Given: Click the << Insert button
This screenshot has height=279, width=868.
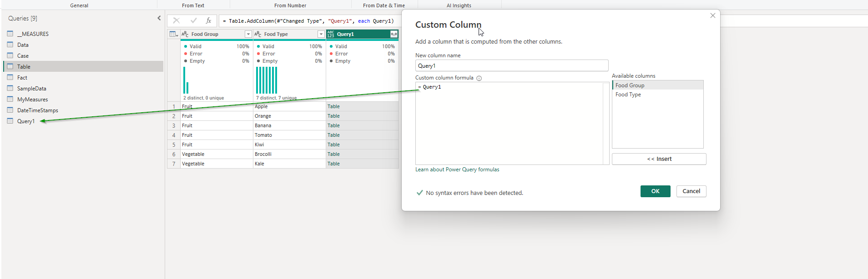Looking at the screenshot, I should (659, 159).
